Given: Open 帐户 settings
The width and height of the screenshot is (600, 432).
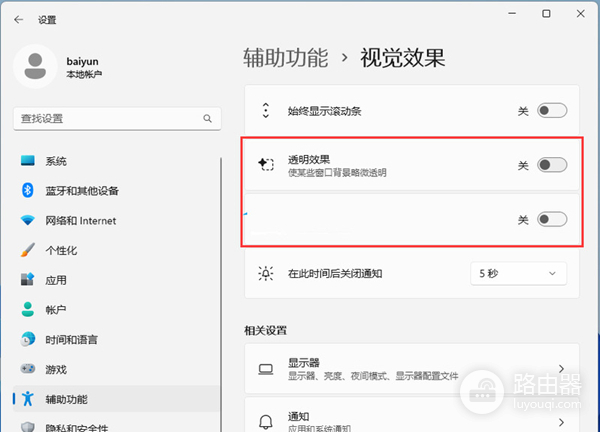Looking at the screenshot, I should tap(116, 310).
